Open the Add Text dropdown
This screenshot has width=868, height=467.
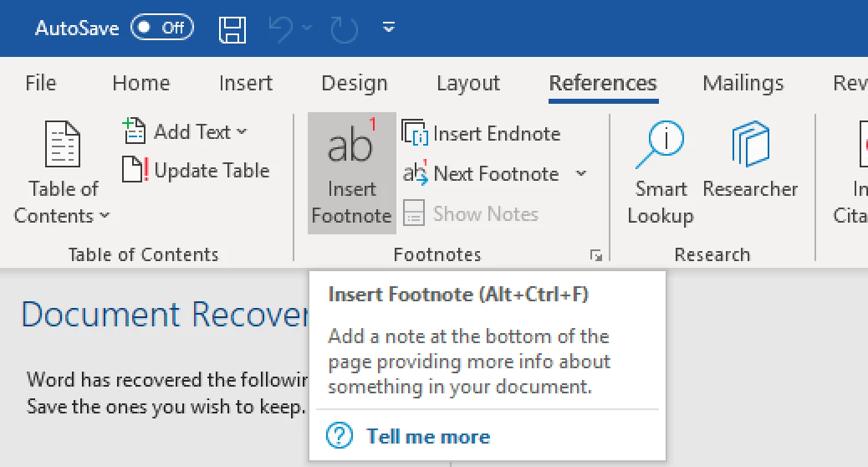[x=242, y=132]
